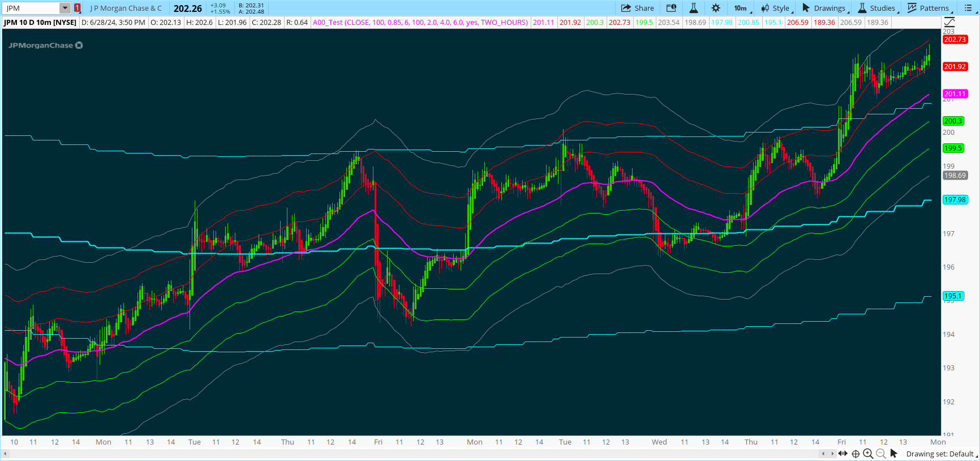The height and width of the screenshot is (461, 980).
Task: Click the D: 6/28/24, 3:50 PM date readout
Action: point(113,22)
